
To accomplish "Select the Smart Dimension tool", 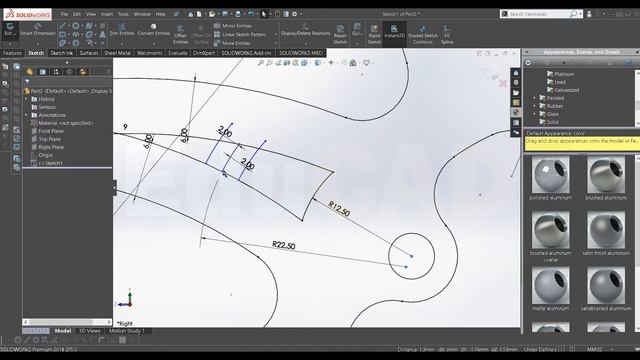I will (x=38, y=29).
